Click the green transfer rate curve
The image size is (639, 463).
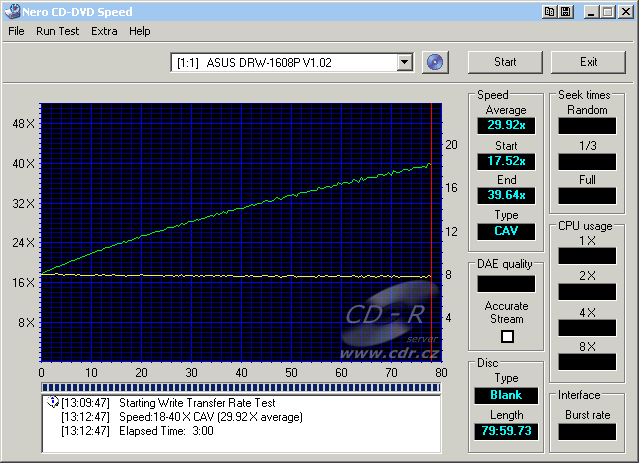point(242,208)
